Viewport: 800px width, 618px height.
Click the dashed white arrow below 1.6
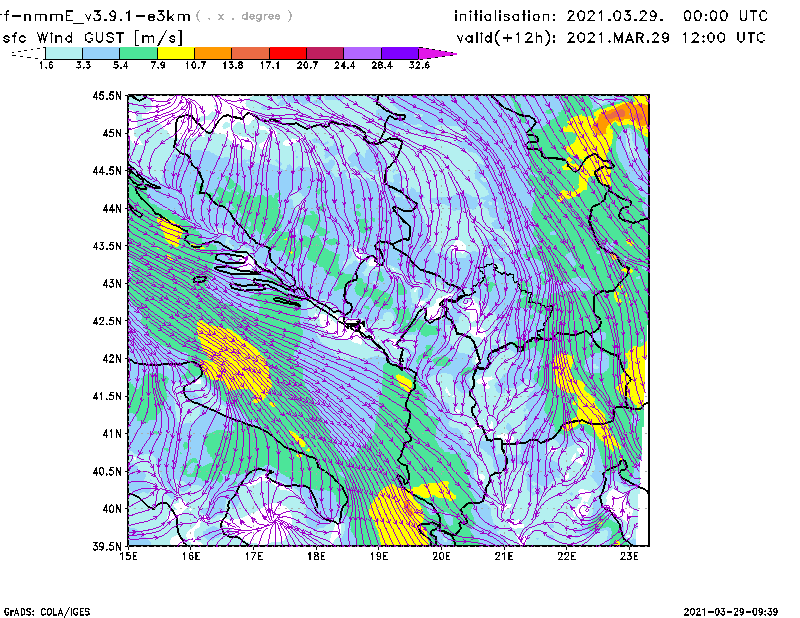(28, 53)
